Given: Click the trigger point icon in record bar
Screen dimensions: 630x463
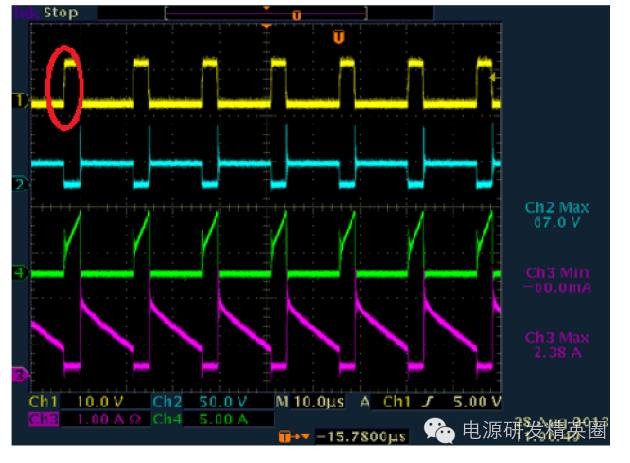Looking at the screenshot, I should 296,15.
